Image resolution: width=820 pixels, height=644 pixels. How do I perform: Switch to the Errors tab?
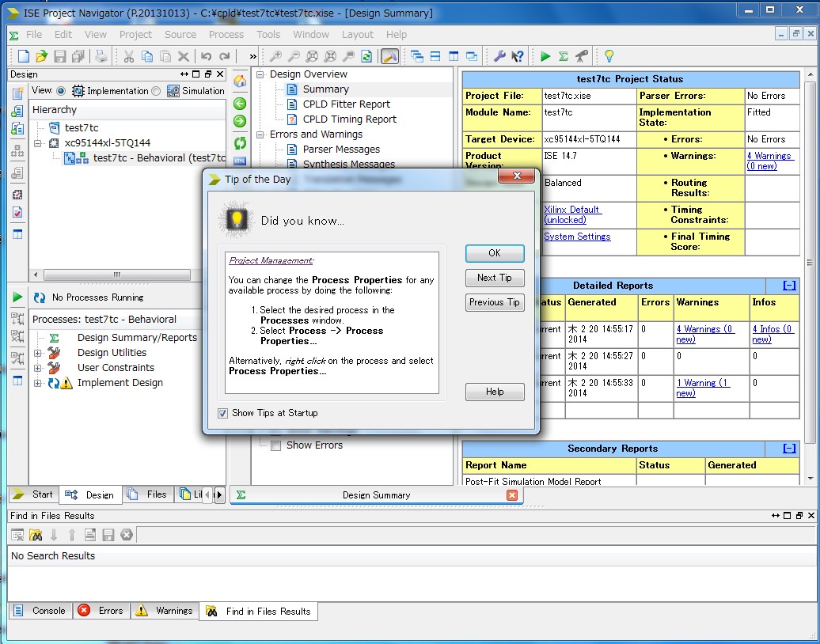click(x=101, y=611)
